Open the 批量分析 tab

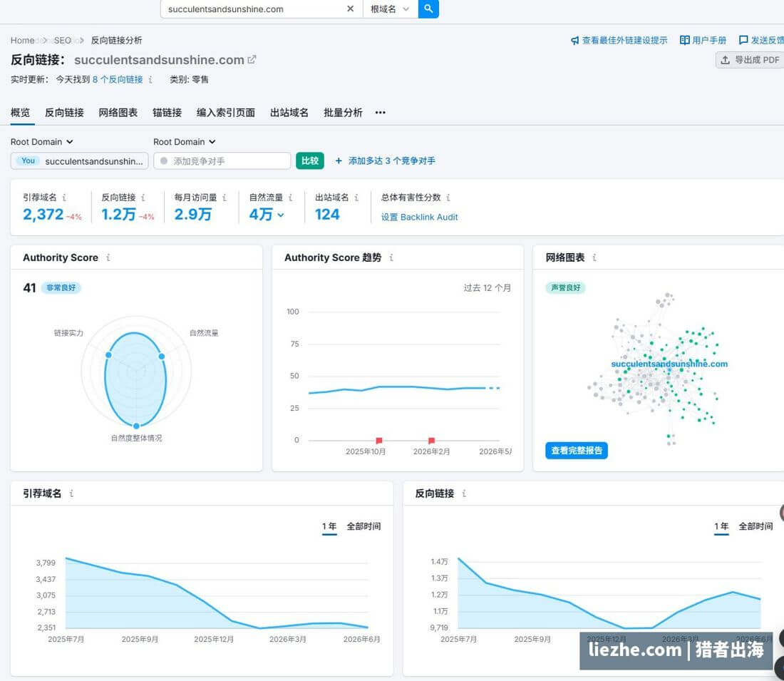pyautogui.click(x=343, y=113)
